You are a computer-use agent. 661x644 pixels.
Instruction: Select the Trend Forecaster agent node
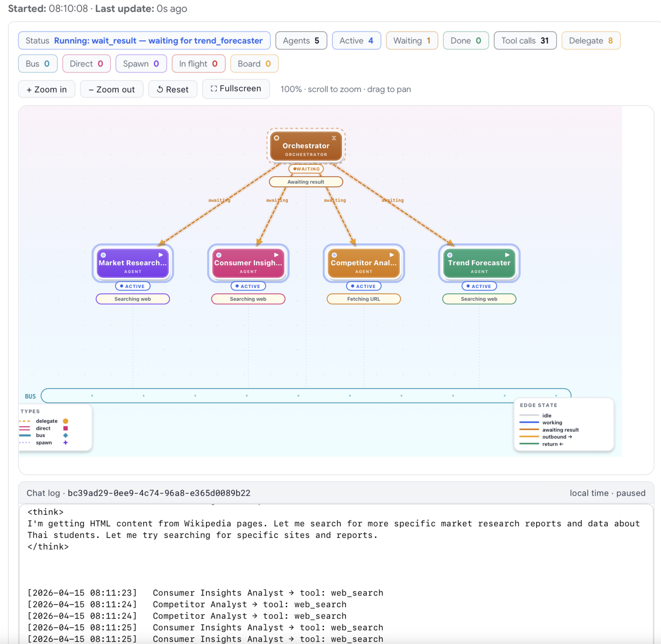click(479, 263)
